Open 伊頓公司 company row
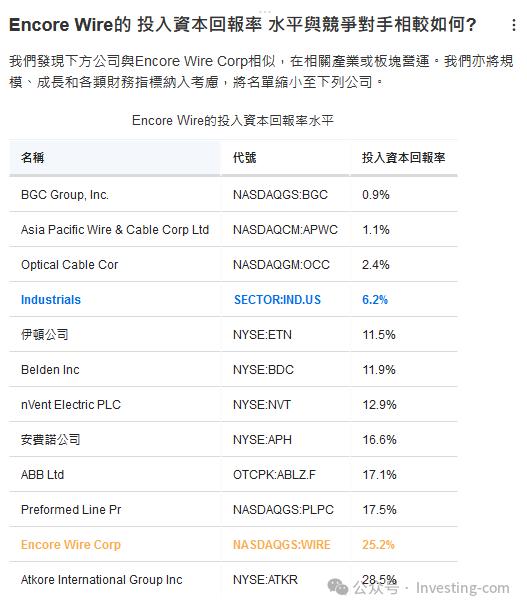 (x=233, y=334)
